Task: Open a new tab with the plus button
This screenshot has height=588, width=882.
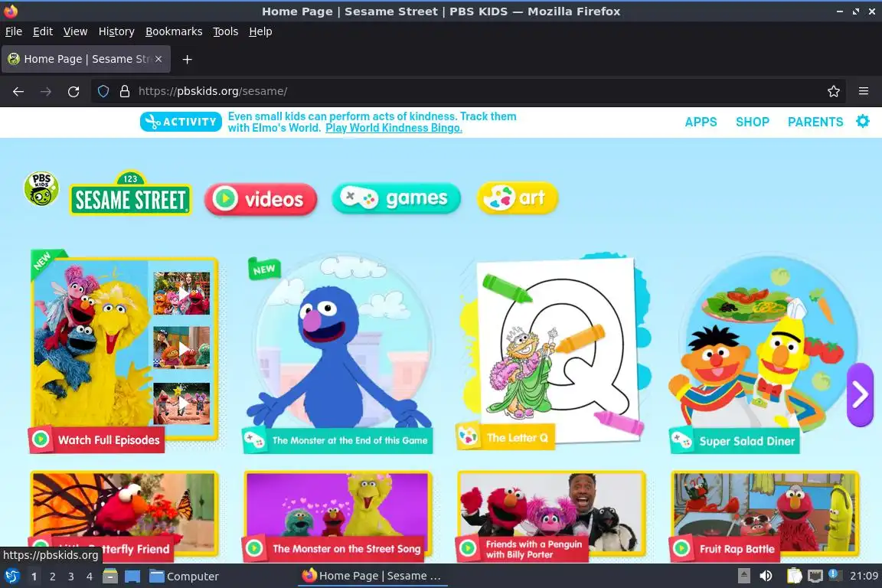Action: pyautogui.click(x=188, y=59)
